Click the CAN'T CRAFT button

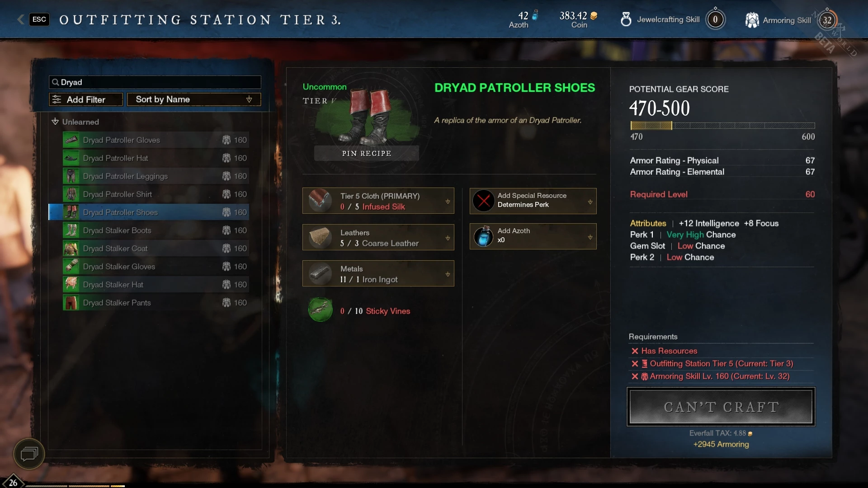coord(721,407)
